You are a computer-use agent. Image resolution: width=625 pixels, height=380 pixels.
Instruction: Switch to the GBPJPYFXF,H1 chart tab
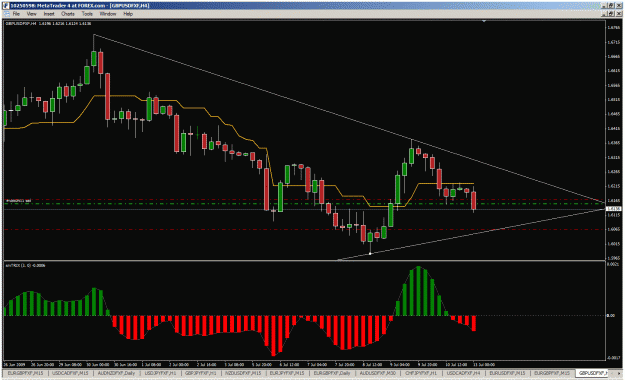pyautogui.click(x=200, y=373)
